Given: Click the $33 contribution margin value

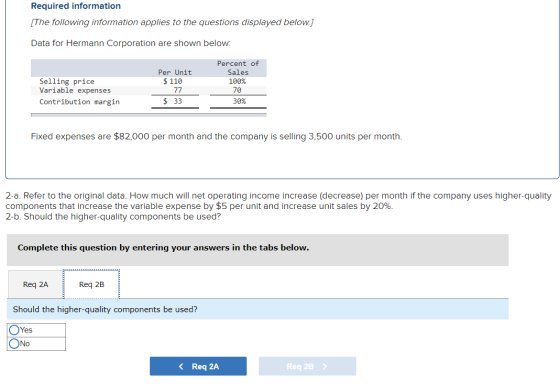Looking at the screenshot, I should [x=172, y=101].
